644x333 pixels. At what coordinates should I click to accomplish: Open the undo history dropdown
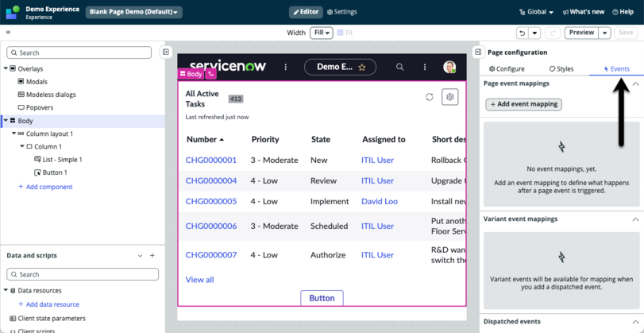pyautogui.click(x=534, y=33)
